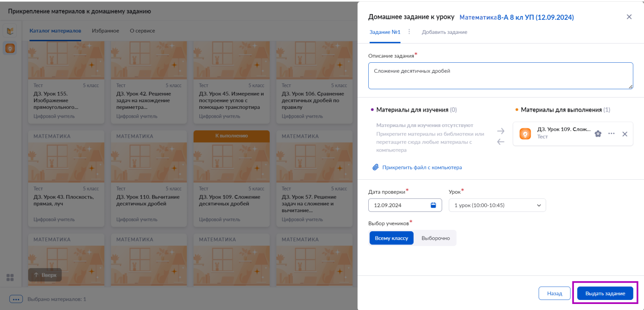Open card ДЗ. Урок 42. Решение задач
644x310 pixels.
point(149,82)
